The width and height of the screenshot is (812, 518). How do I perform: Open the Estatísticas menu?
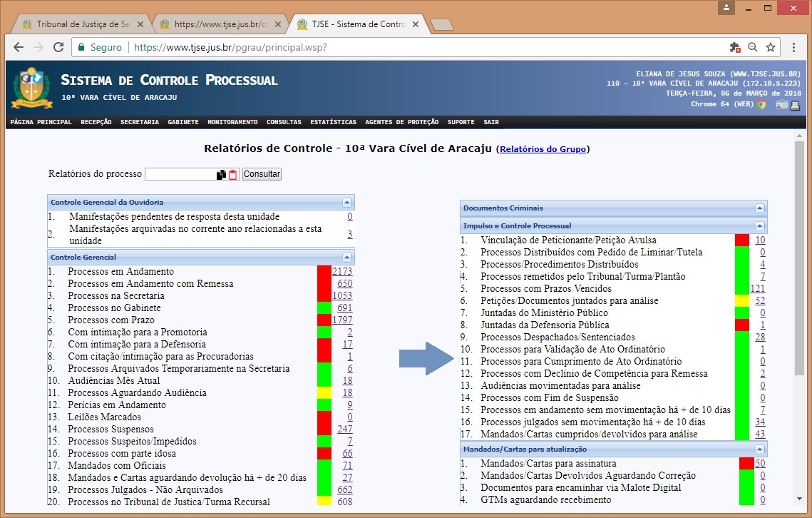(x=333, y=123)
